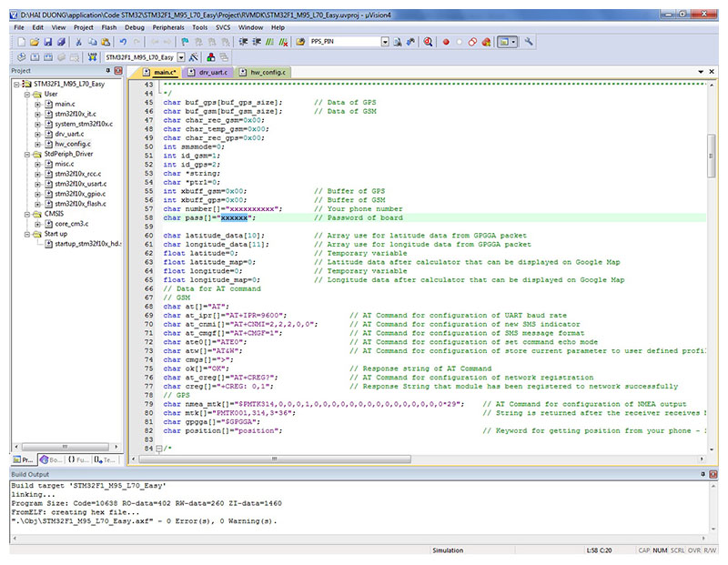
Task: Switch to the drv_uart.c tab
Action: (211, 72)
